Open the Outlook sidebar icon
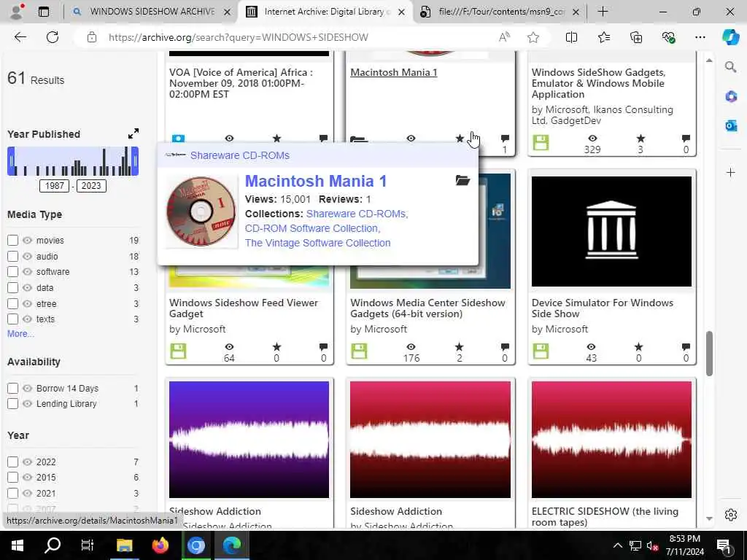The image size is (747, 560). (x=731, y=125)
